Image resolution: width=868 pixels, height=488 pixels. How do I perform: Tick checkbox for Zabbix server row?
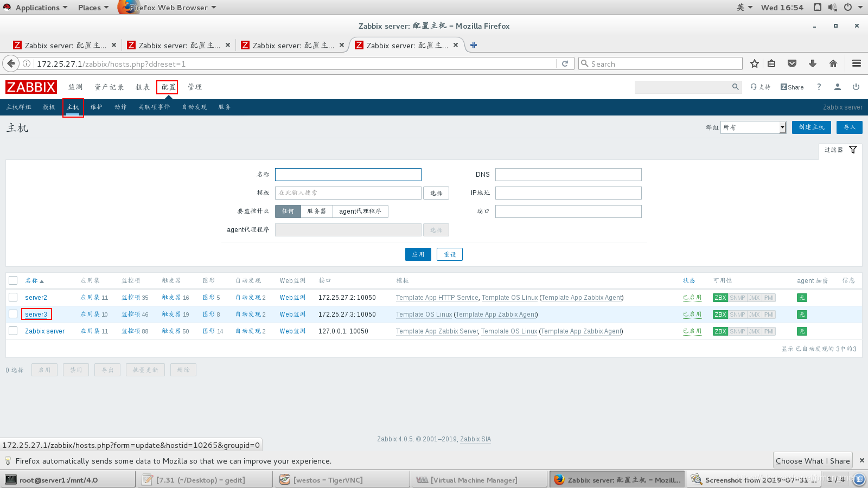click(13, 331)
